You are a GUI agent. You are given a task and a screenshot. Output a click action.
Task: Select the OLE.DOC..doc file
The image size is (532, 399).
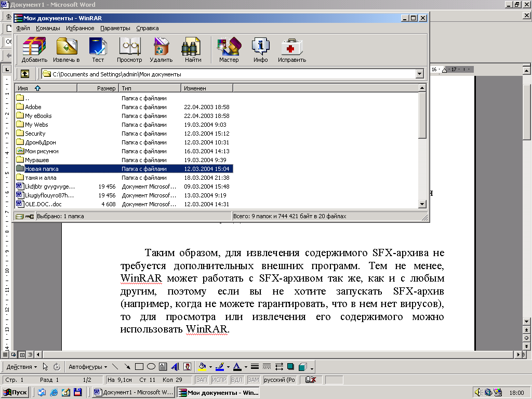coord(124,204)
